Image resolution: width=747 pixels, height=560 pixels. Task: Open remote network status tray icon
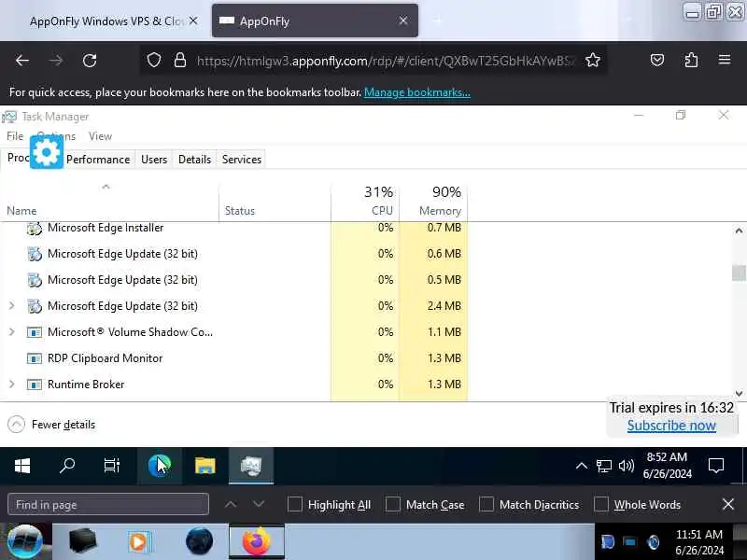603,466
